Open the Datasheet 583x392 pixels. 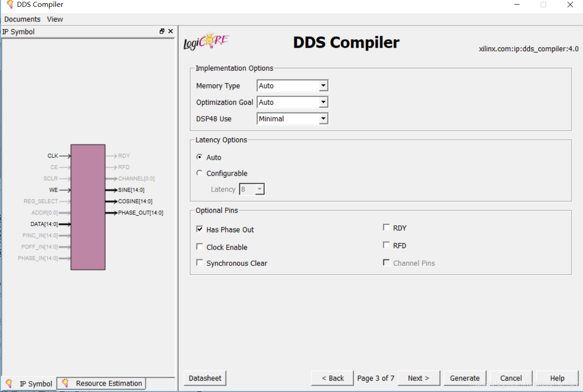tap(205, 378)
